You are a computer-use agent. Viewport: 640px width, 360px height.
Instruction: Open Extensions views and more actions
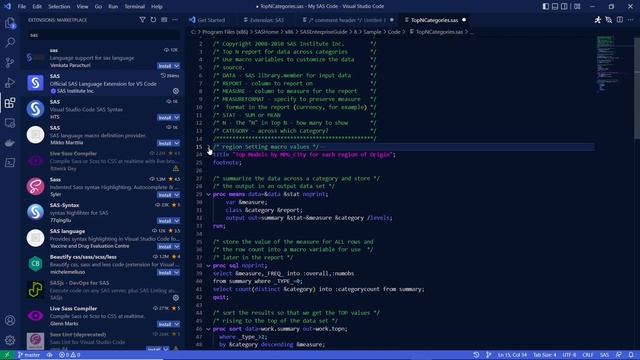point(175,20)
